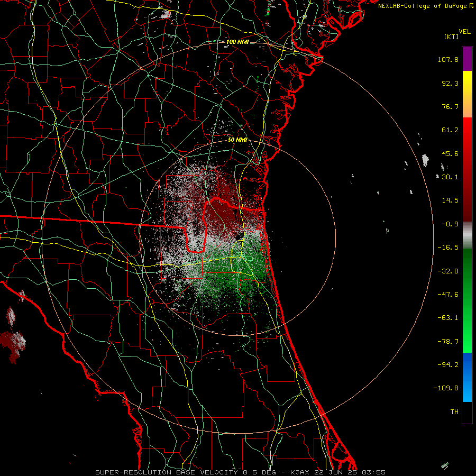Click the [KT] units label

tap(452, 36)
